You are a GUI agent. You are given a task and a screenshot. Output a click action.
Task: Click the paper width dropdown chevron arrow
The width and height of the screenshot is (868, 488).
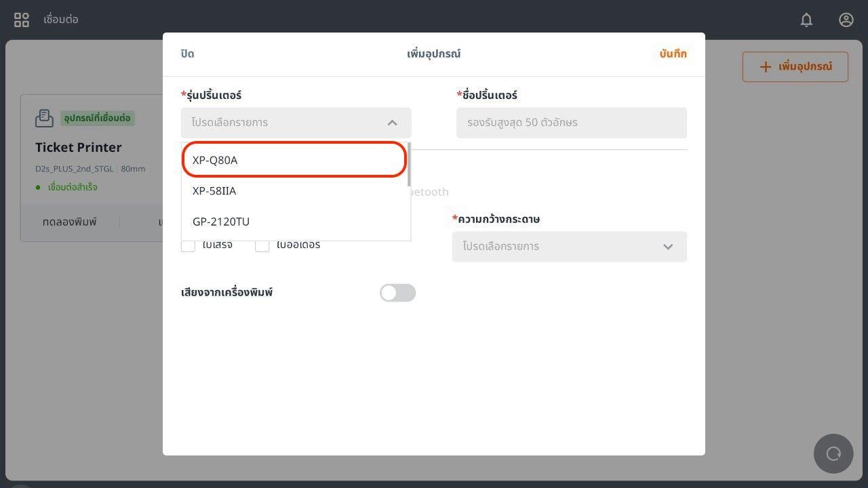(668, 247)
